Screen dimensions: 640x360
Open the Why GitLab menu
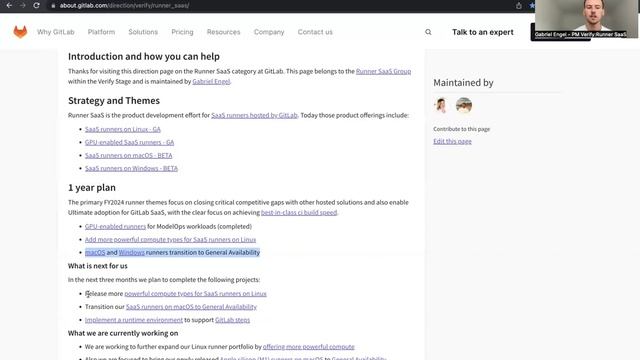[56, 32]
